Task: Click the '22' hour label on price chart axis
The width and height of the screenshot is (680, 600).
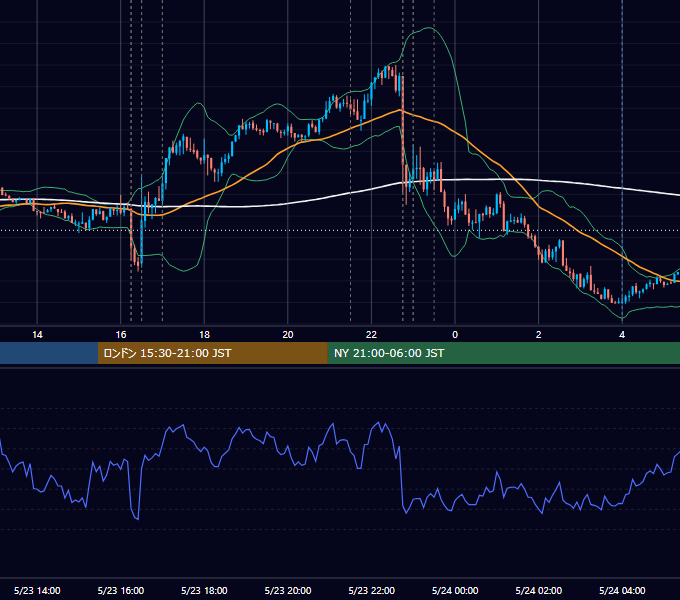Action: tap(371, 335)
